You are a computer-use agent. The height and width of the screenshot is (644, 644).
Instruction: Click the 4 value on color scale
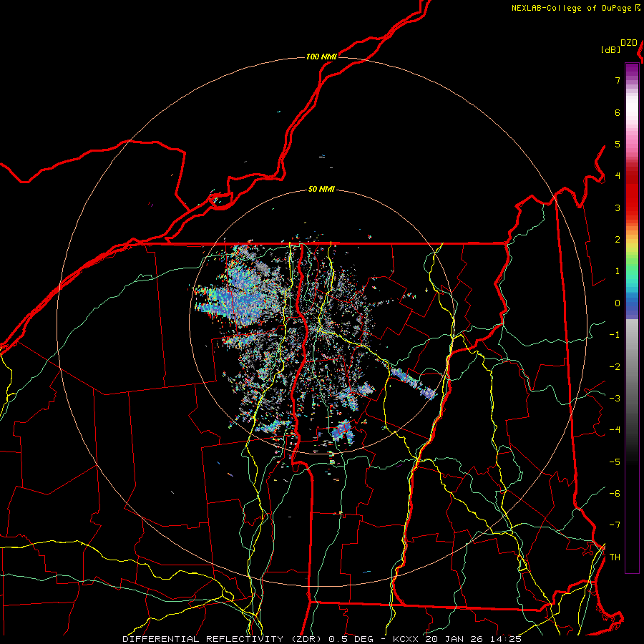pyautogui.click(x=618, y=176)
